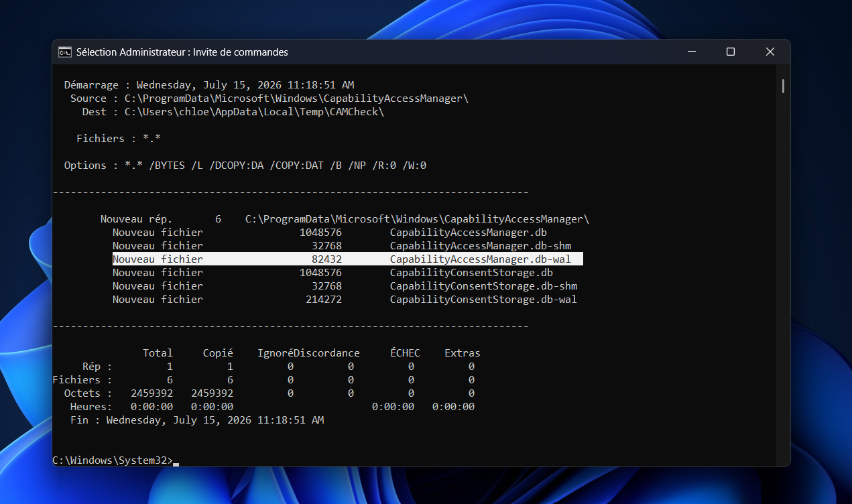Viewport: 852px width, 504px height.
Task: Click the window title text Sélection Administrateur
Action: [131, 52]
